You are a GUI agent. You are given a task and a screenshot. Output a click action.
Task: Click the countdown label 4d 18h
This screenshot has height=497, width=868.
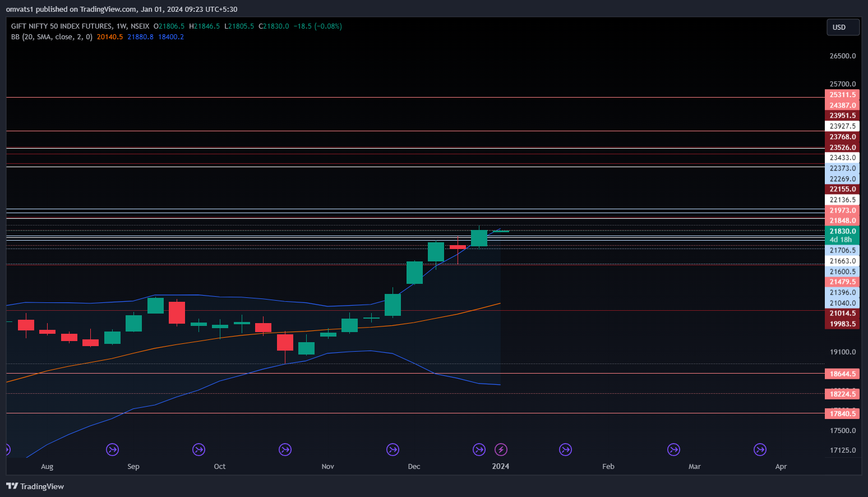841,240
